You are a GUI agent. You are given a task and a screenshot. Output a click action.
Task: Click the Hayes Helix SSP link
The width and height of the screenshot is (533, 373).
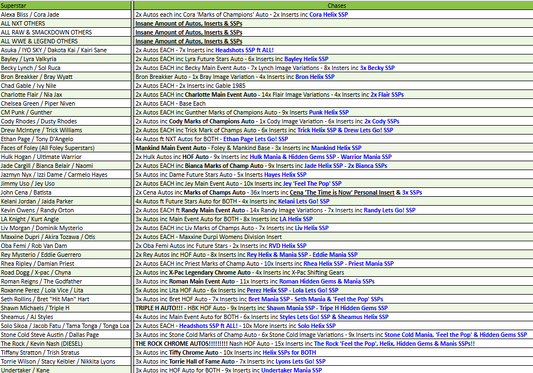285,174
